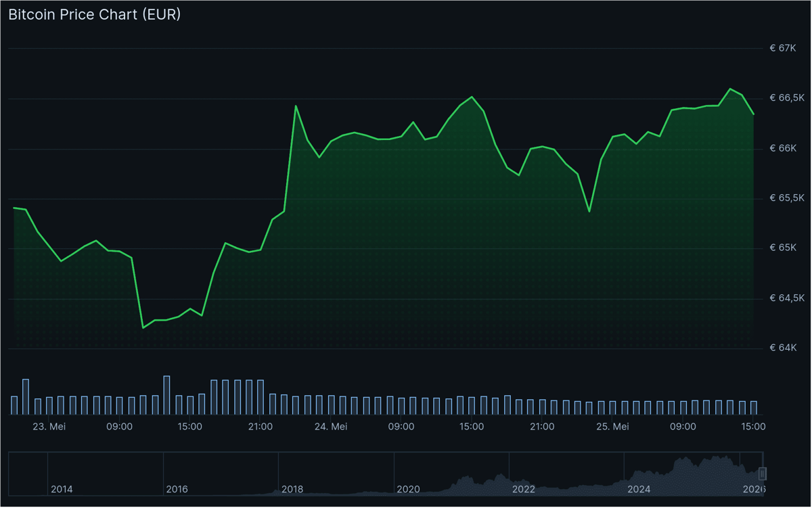This screenshot has width=812, height=508.
Task: Click the "€ 67K" axis label
Action: click(784, 49)
